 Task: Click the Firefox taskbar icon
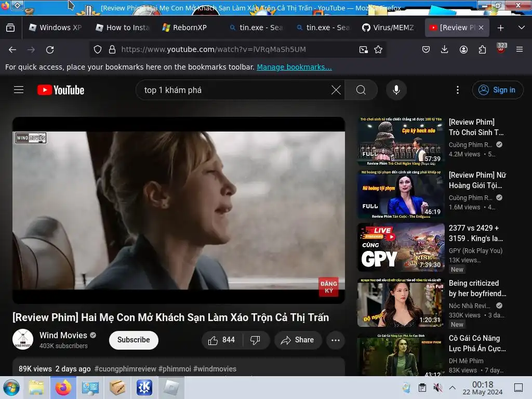pos(63,388)
